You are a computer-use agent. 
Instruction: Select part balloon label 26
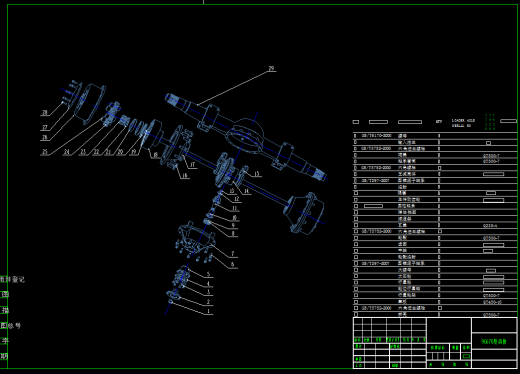click(x=45, y=137)
